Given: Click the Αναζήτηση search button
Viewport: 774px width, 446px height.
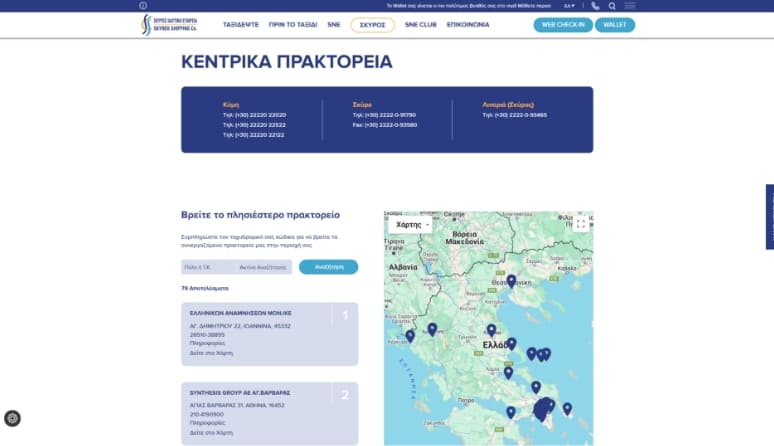Looking at the screenshot, I should pos(329,267).
